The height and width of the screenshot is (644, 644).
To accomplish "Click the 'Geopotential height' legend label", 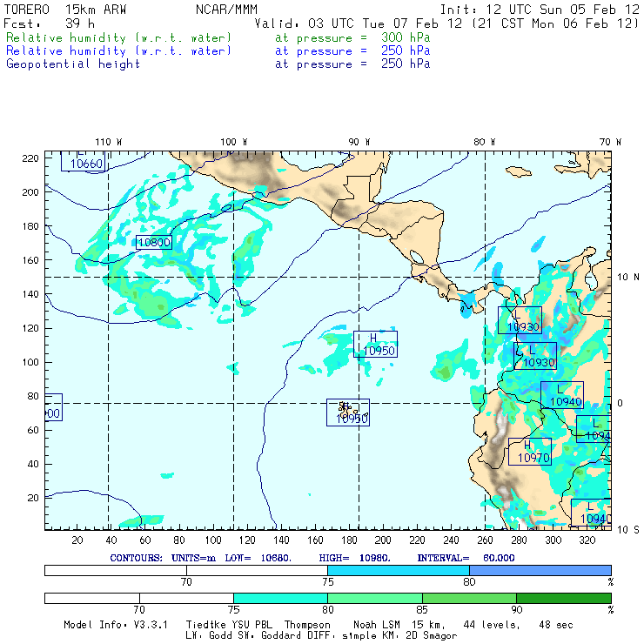I will [x=73, y=64].
